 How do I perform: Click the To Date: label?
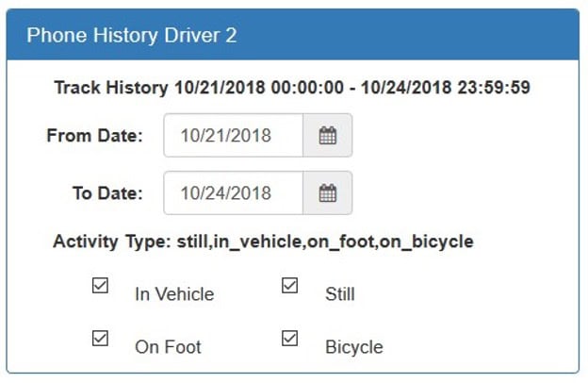tap(108, 193)
